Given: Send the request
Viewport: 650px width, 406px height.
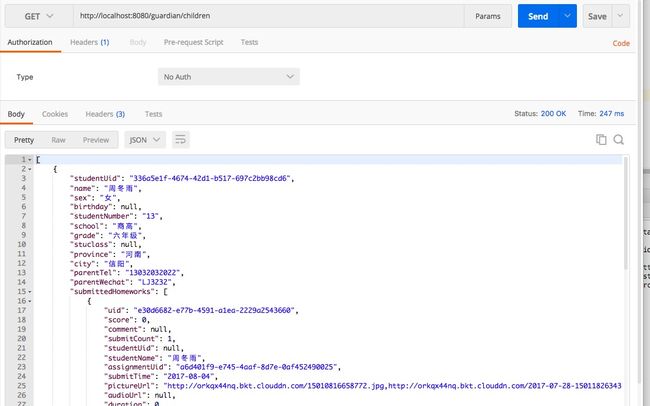Looking at the screenshot, I should (x=538, y=16).
